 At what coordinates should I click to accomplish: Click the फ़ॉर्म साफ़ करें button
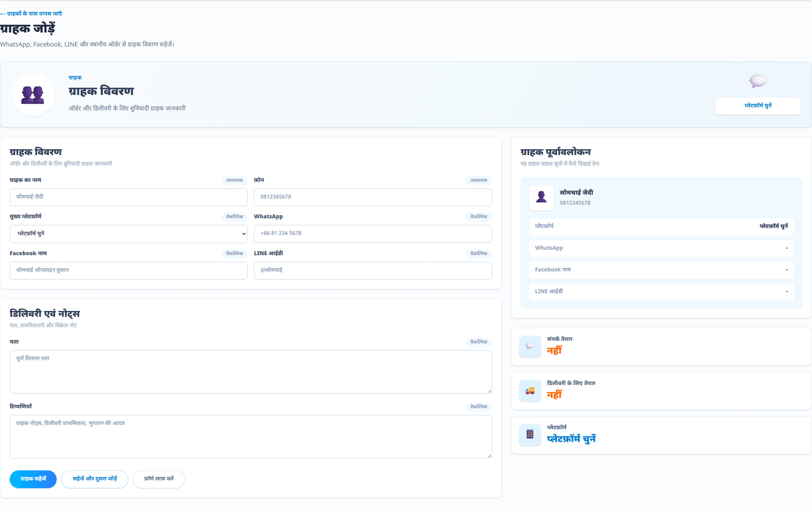159,479
